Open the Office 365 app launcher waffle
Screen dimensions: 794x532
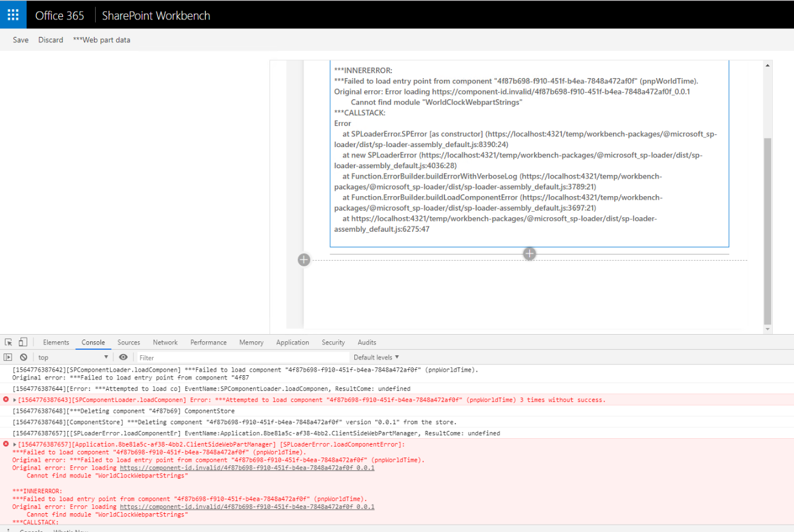(x=13, y=15)
